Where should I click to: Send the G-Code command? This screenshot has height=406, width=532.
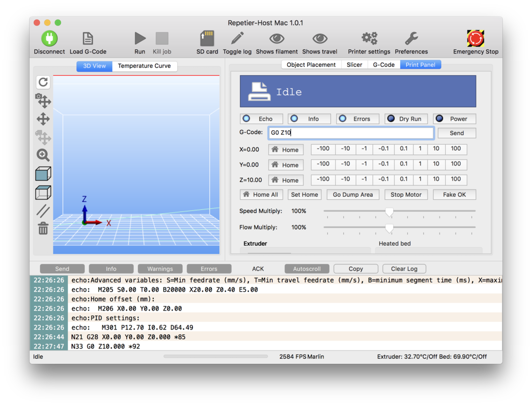[x=457, y=133]
